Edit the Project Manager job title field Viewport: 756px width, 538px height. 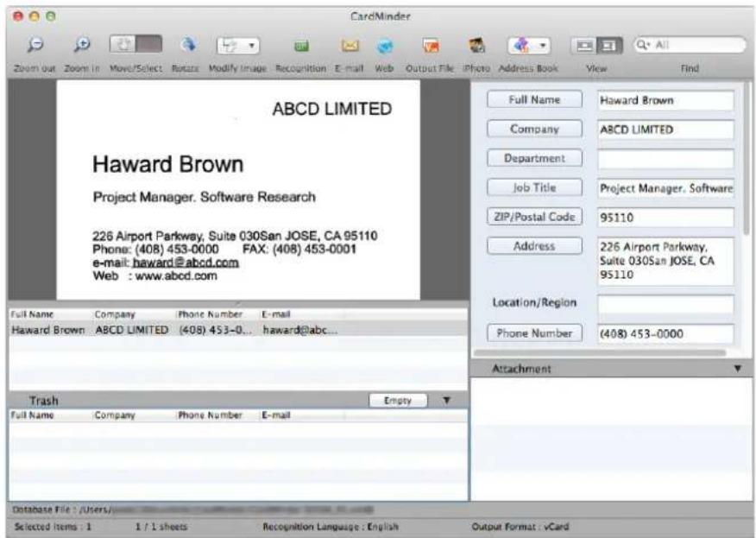(x=666, y=188)
